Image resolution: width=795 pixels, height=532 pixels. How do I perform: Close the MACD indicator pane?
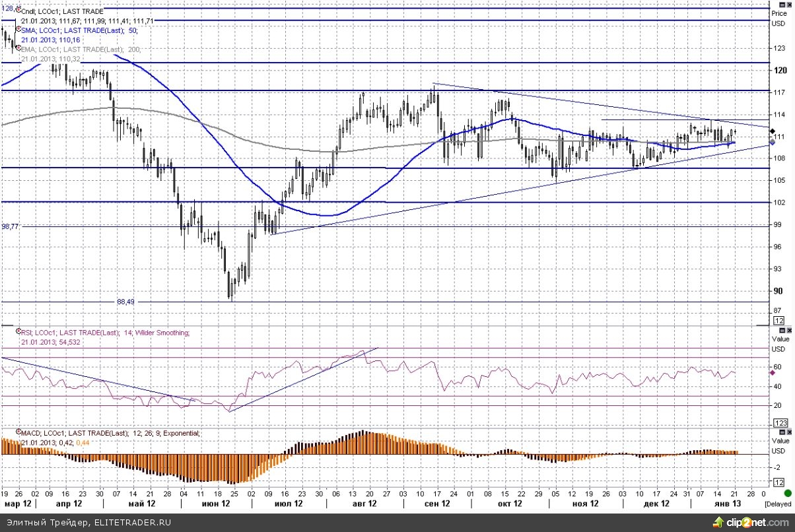click(x=790, y=432)
